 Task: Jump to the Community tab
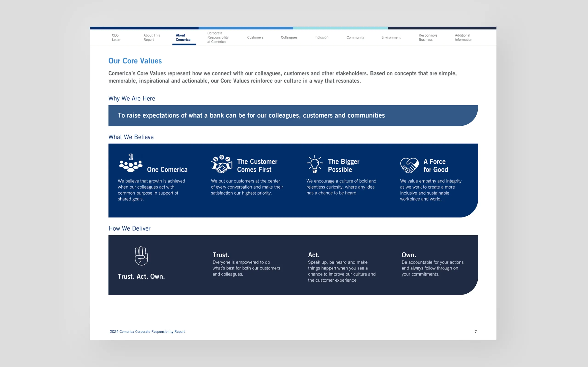pyautogui.click(x=355, y=37)
